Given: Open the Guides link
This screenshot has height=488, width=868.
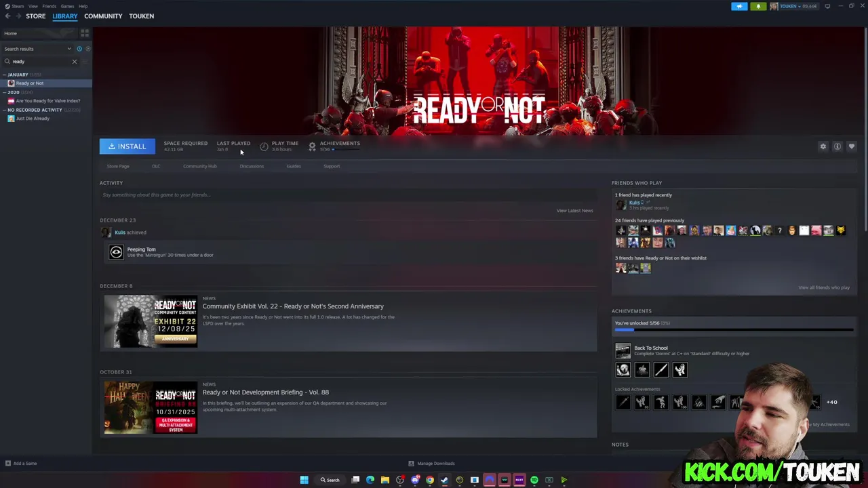Looking at the screenshot, I should tap(294, 166).
